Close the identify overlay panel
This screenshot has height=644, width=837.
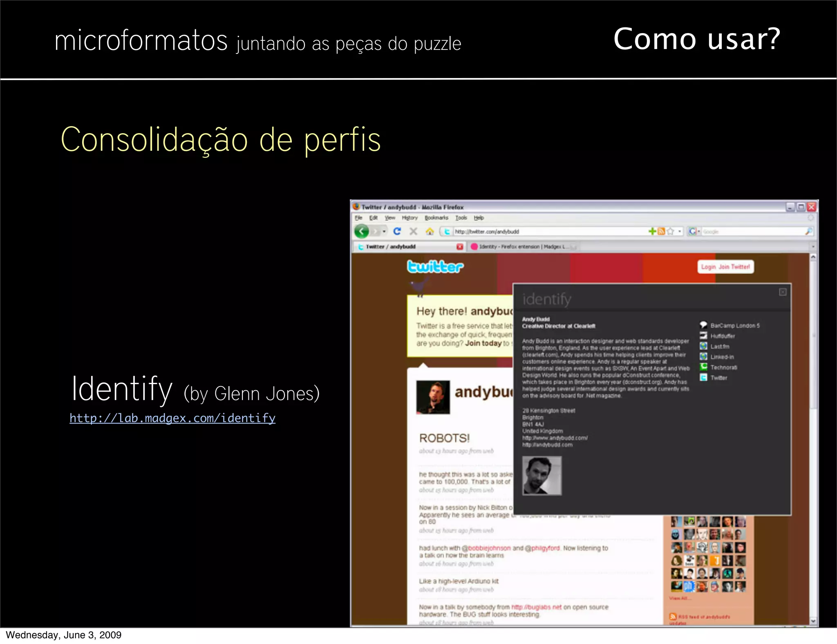(783, 292)
